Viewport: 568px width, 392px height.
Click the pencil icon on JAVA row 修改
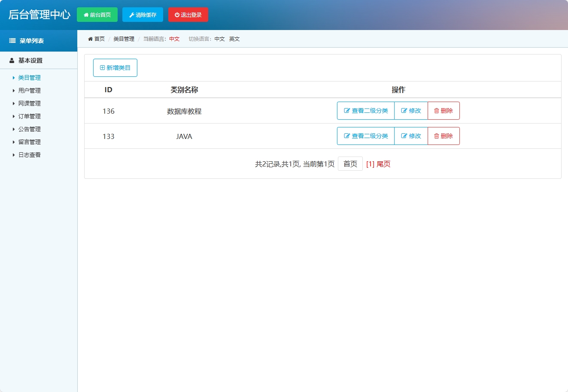point(404,136)
